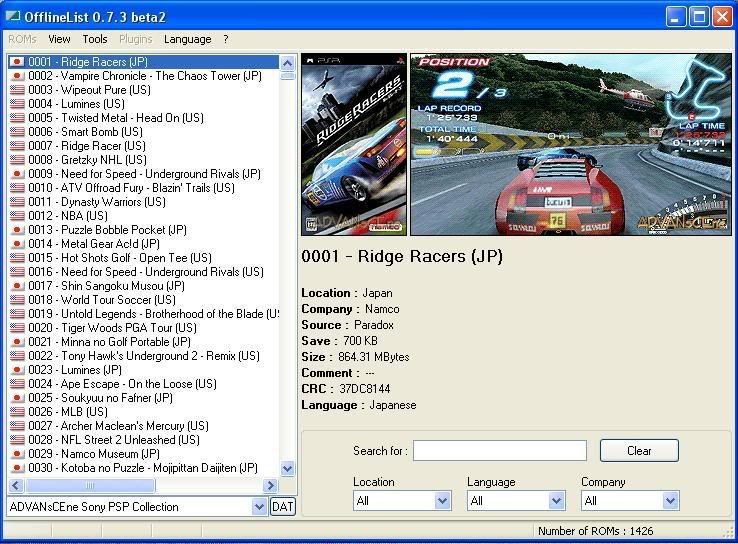Click the flag icon beside 0007 Ridge Racer (US)
The image size is (738, 544).
click(17, 145)
